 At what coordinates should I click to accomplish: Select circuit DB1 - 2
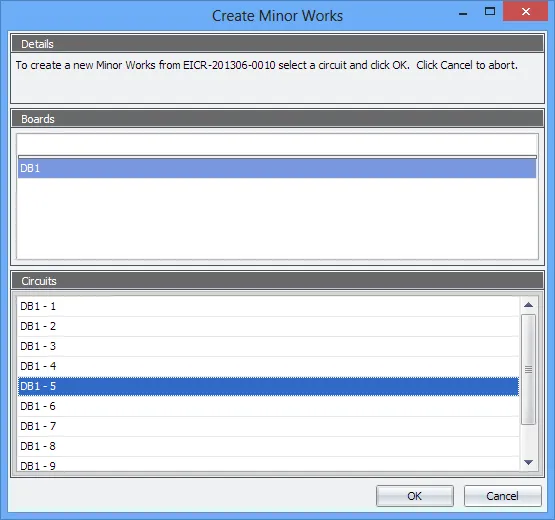(268, 326)
